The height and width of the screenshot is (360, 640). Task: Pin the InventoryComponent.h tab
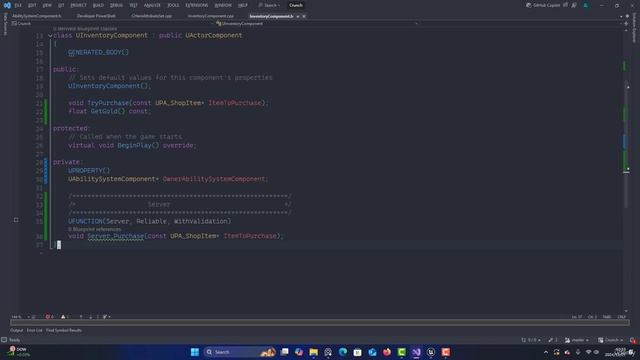(298, 16)
